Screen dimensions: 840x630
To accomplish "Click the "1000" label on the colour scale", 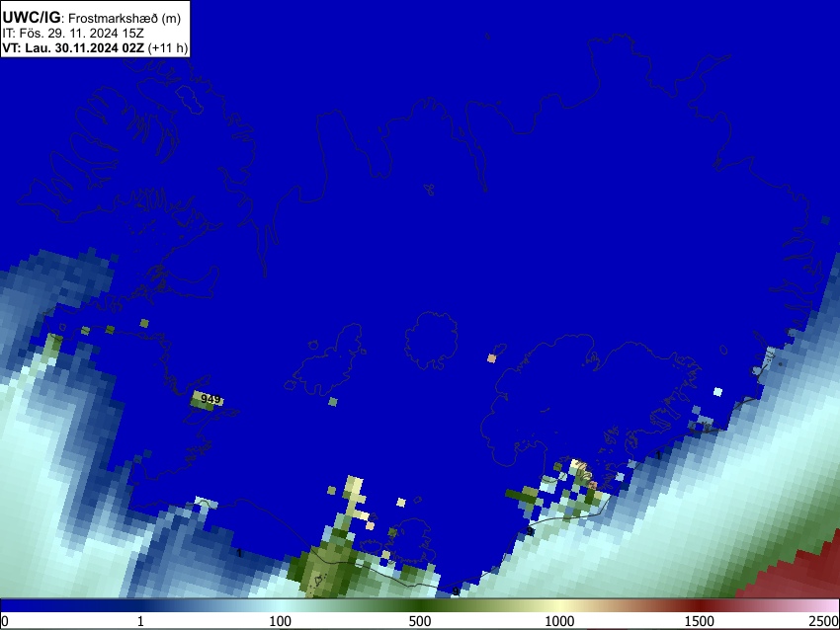I will coord(559,621).
